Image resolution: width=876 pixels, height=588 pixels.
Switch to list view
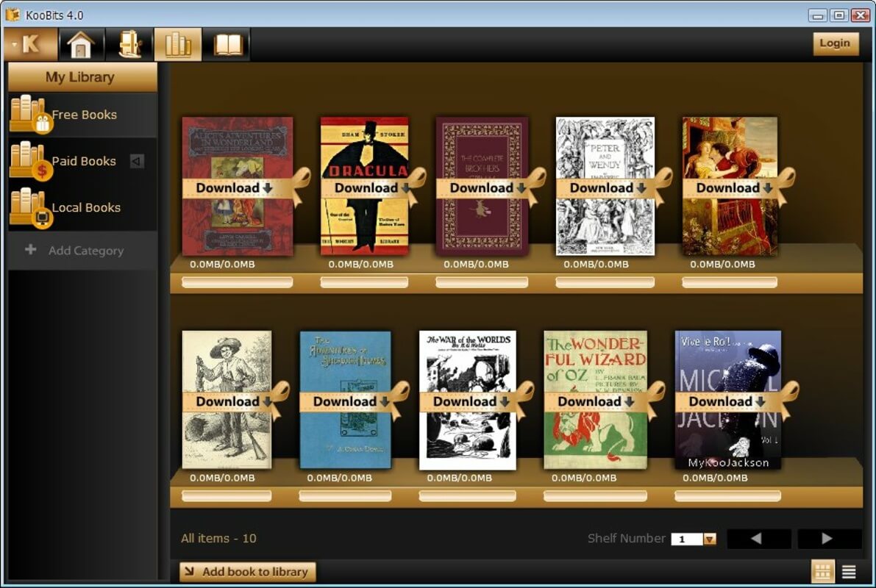tap(848, 571)
